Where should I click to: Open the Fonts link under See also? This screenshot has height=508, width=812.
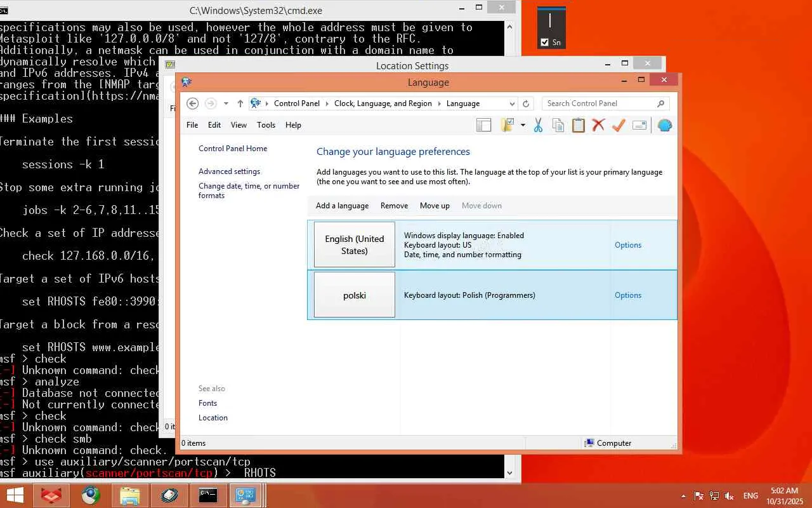(x=207, y=403)
